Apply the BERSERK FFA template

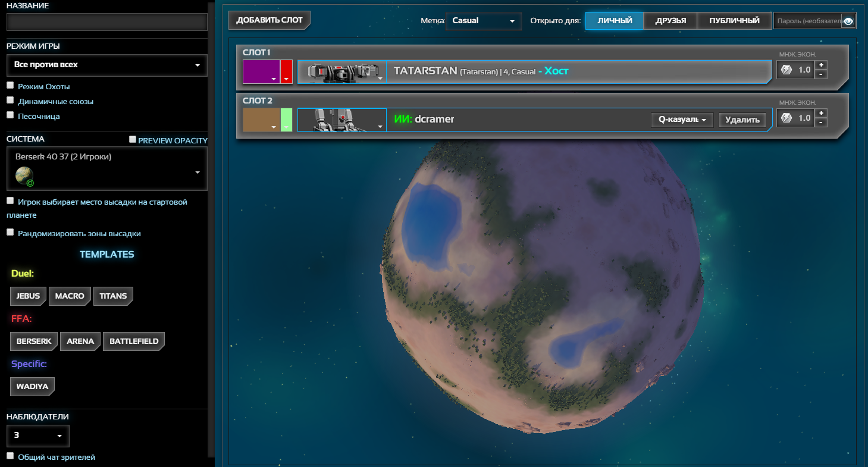[x=34, y=341]
